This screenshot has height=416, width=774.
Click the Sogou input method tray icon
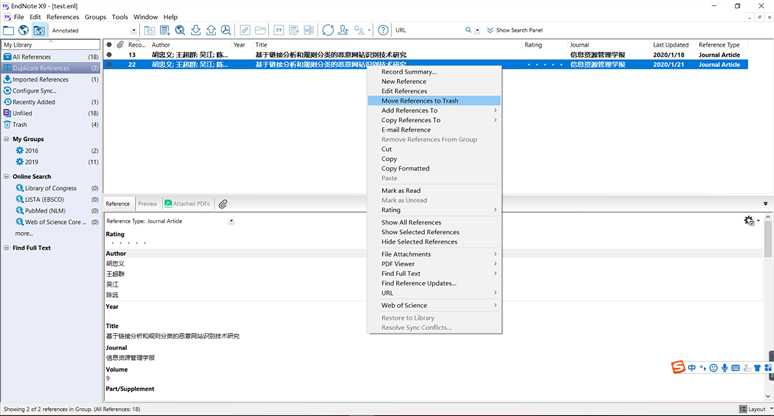click(678, 367)
